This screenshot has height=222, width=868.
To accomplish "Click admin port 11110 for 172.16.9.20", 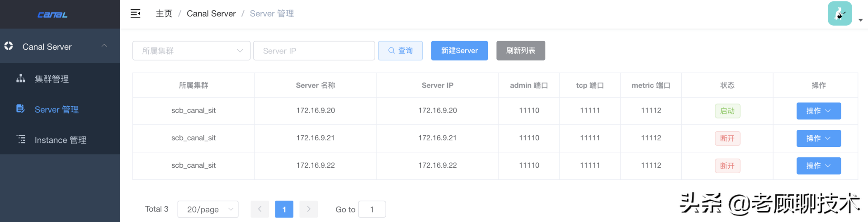I will (529, 110).
